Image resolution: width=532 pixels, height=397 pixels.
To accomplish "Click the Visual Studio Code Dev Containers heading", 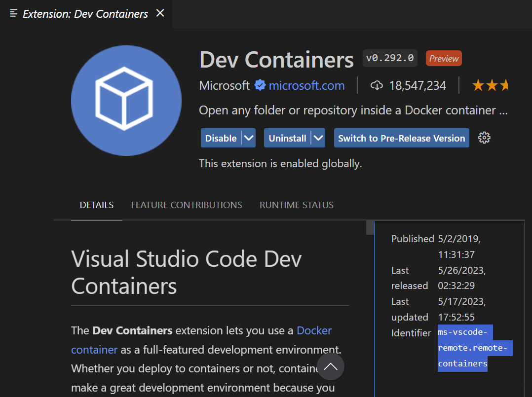I will tap(186, 273).
